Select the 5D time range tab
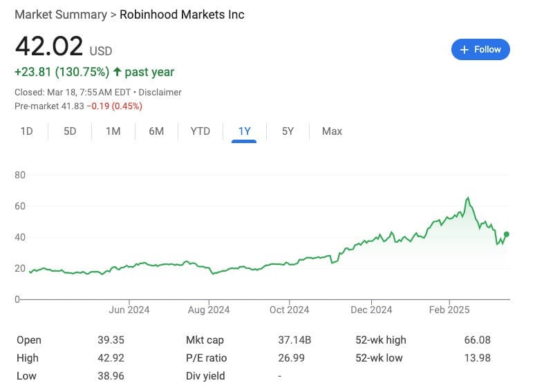535x392 pixels. pos(70,131)
